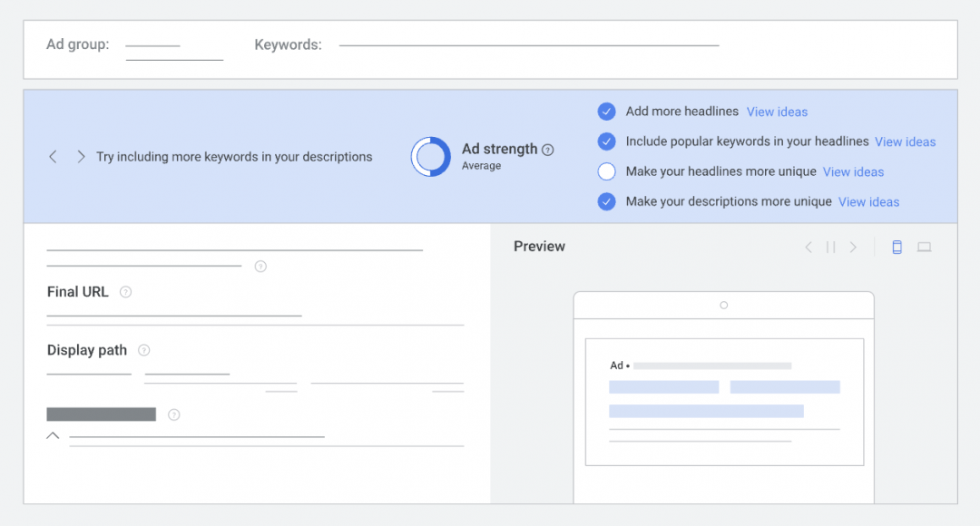Open View ideas for adding more headlines
This screenshot has height=526, width=980.
pos(777,112)
